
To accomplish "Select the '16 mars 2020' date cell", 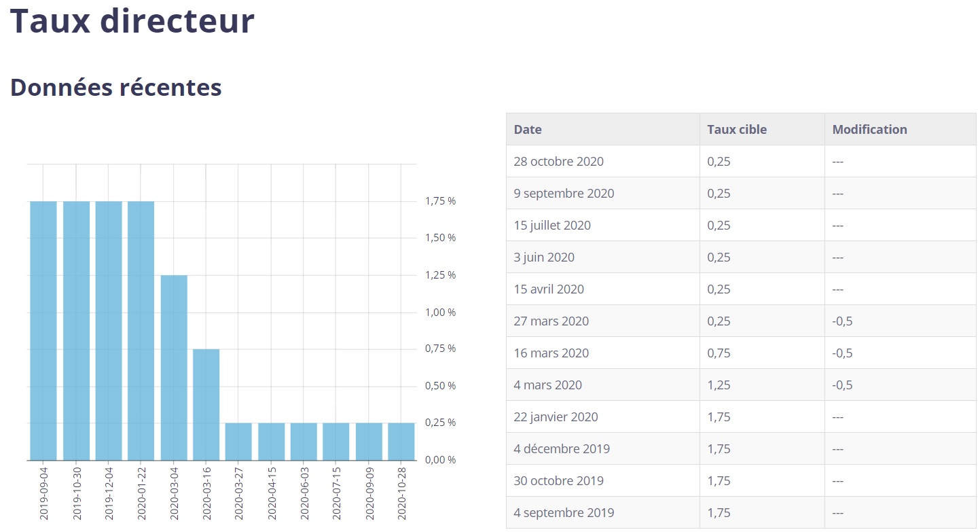I will coord(603,353).
